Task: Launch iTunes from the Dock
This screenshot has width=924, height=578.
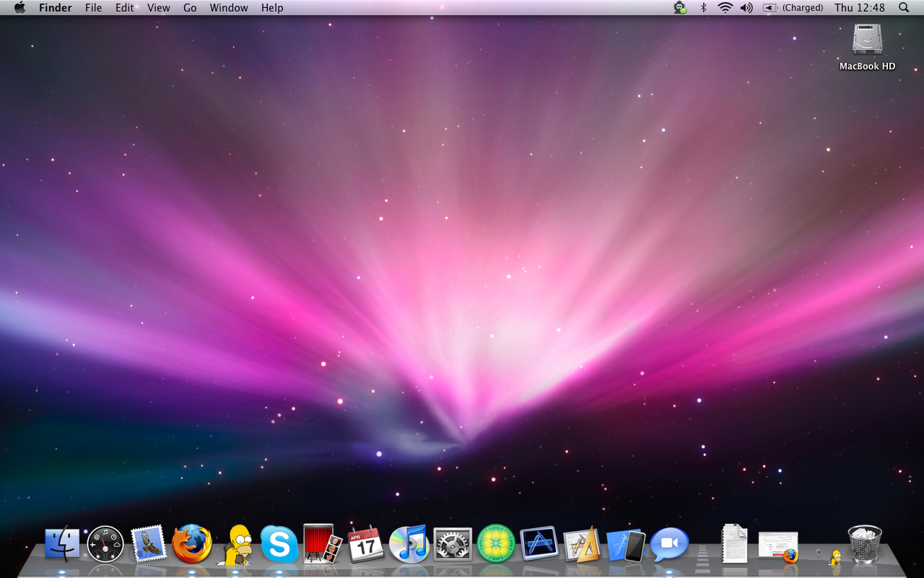Action: [x=409, y=543]
